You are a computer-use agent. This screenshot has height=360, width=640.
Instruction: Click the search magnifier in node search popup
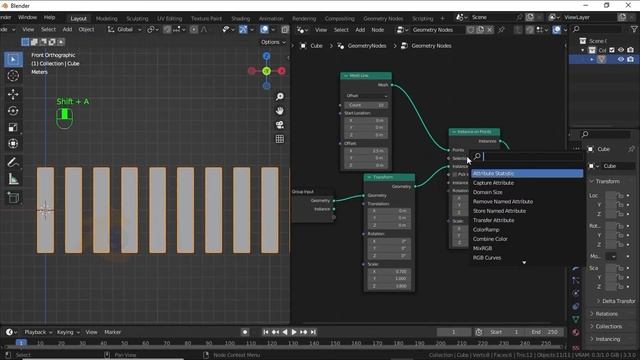[x=477, y=156]
